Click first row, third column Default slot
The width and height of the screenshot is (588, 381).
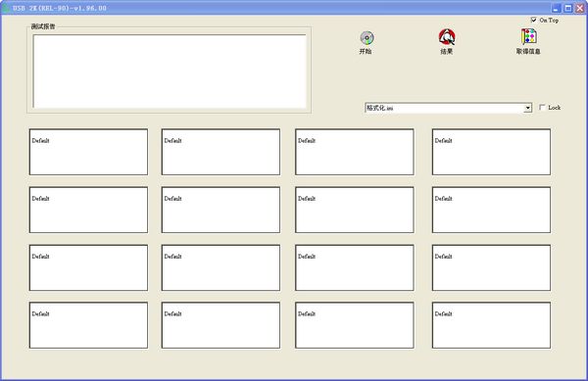coord(355,152)
